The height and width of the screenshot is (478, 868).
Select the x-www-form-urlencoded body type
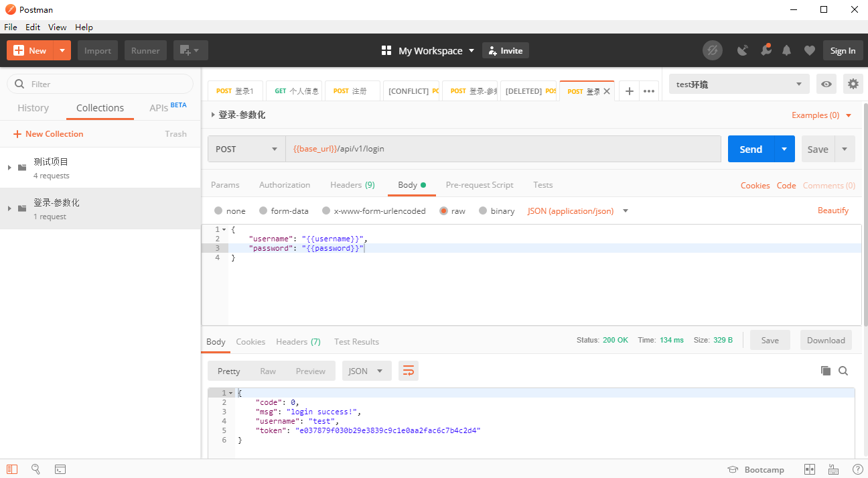(326, 211)
